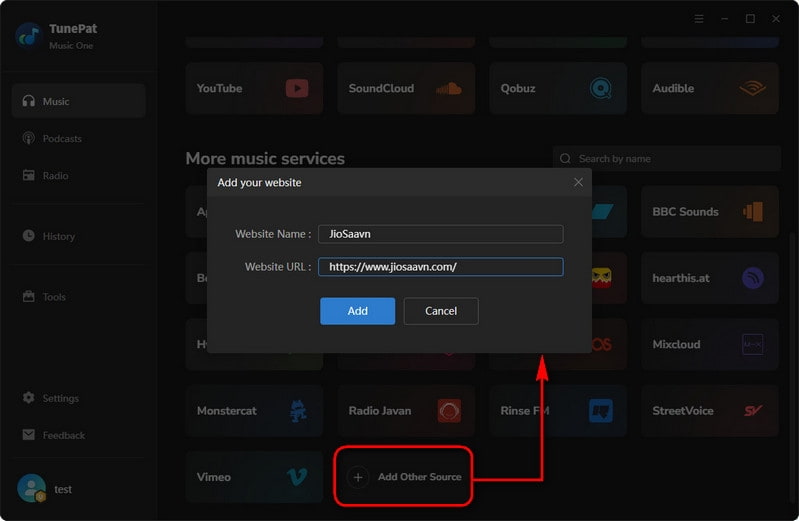Click the History clock icon
The image size is (799, 521).
coord(29,236)
